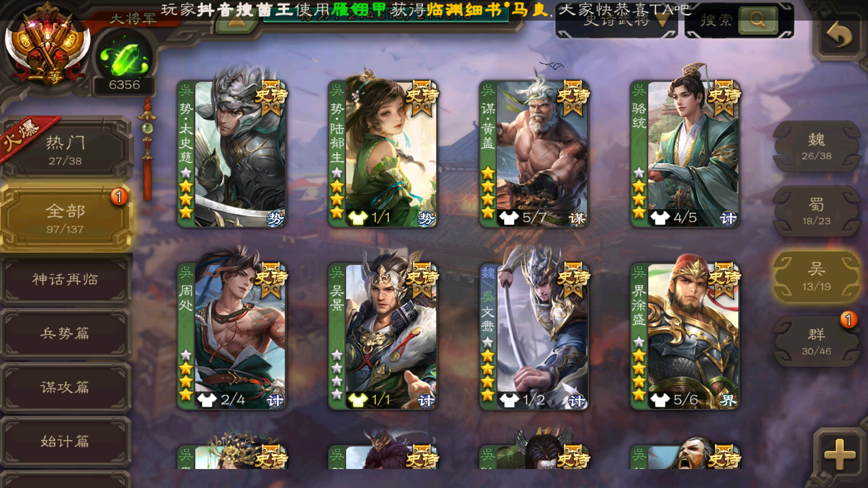
Task: Click shirt skin icon on 周处 card
Action: 207,400
